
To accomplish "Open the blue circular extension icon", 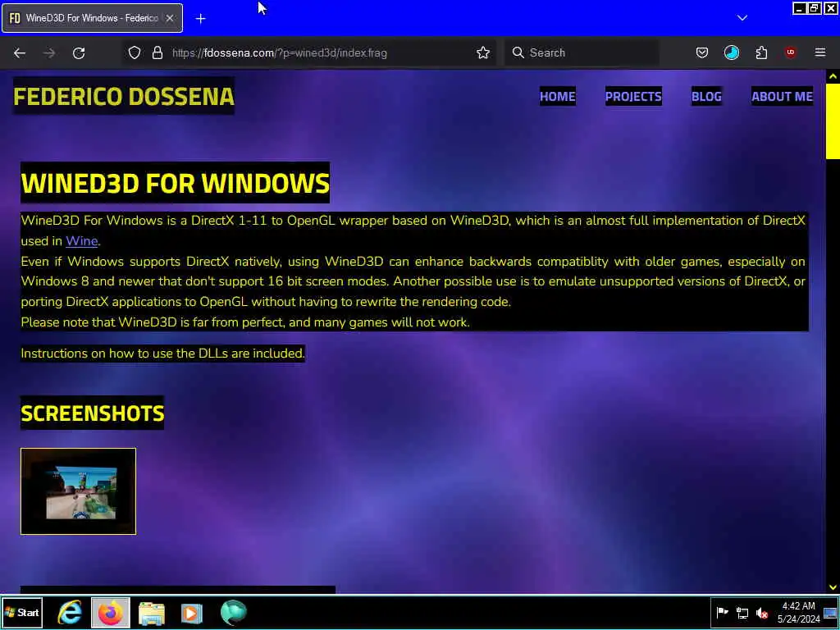I will click(731, 52).
